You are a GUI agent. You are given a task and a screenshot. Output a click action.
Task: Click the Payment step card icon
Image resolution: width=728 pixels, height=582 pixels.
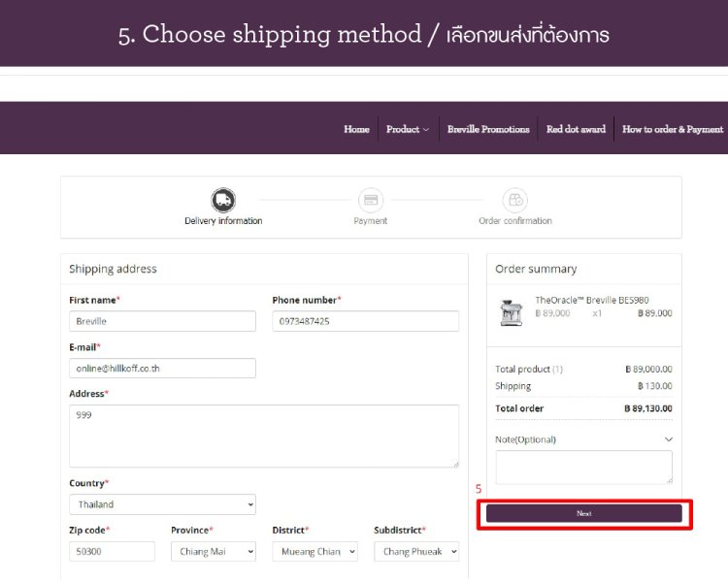370,200
